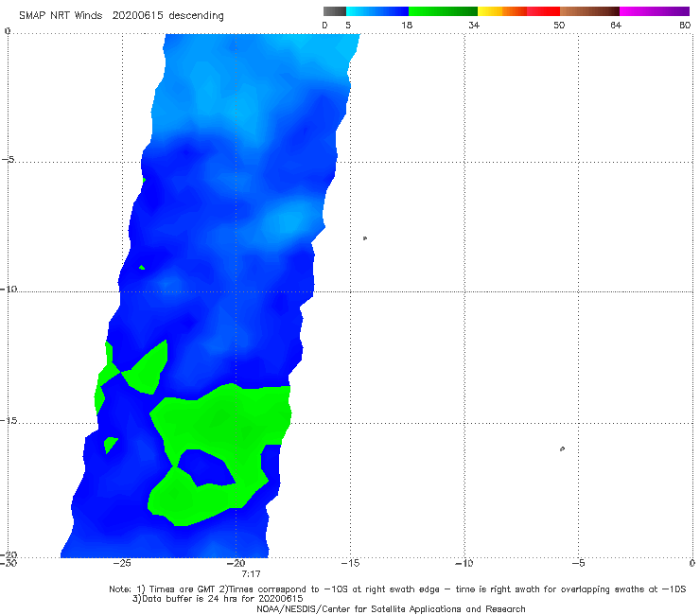Click the longitude axis label "-25"
This screenshot has width=700, height=615.
(121, 564)
